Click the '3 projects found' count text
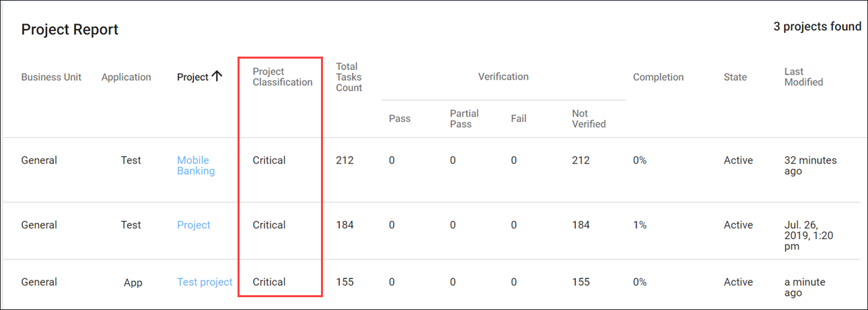Viewport: 868px width, 310px height. coord(817,27)
